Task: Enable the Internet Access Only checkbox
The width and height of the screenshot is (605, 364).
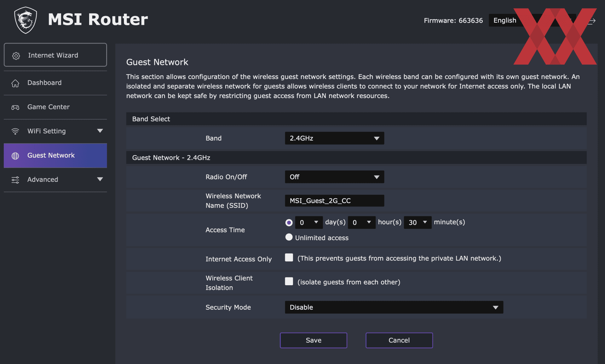Action: pos(289,257)
